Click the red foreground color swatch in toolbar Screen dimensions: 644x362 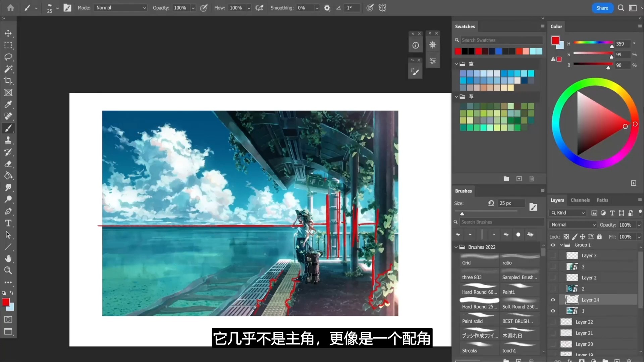click(6, 302)
